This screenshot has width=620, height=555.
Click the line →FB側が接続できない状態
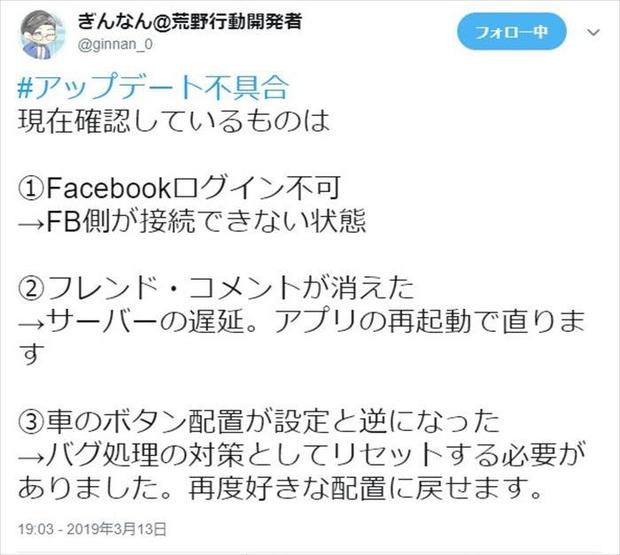click(x=192, y=221)
